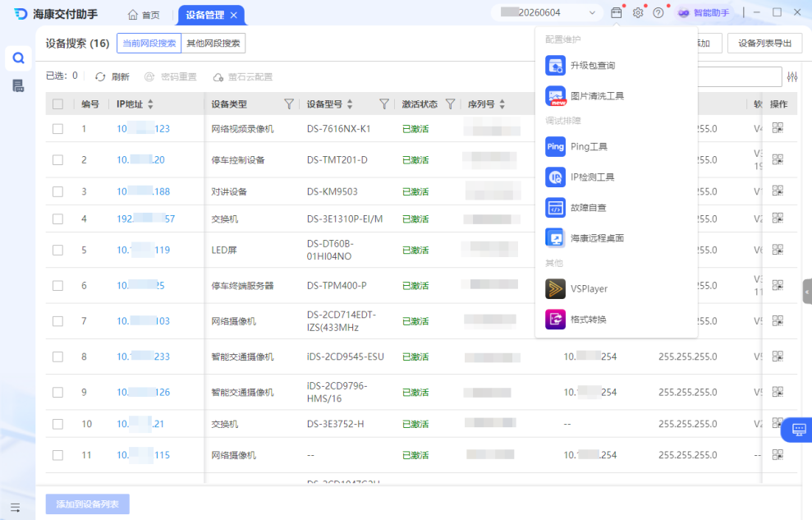This screenshot has width=812, height=520.
Task: Check the row 5 device checkbox
Action: coord(58,251)
